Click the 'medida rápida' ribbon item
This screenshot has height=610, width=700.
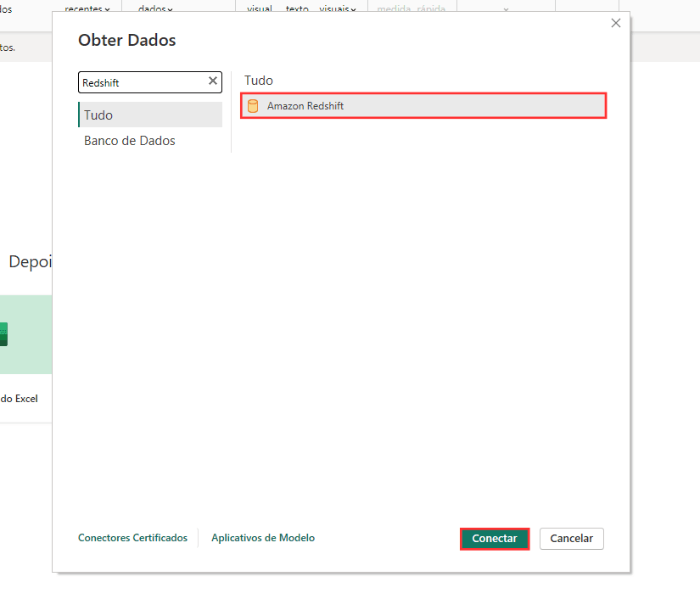(411, 8)
